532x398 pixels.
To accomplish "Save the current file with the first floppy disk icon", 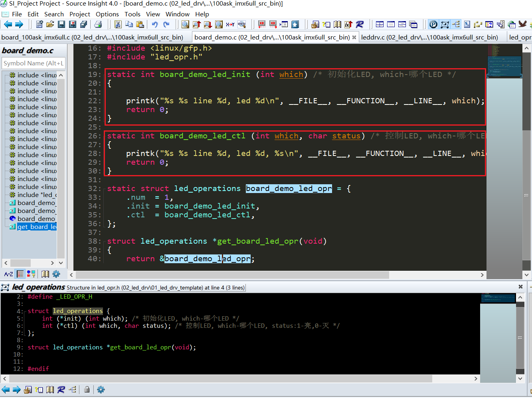I will pos(61,24).
